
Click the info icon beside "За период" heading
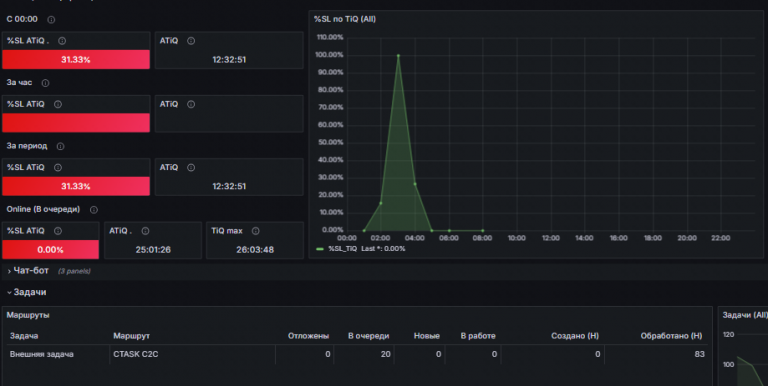pos(60,146)
